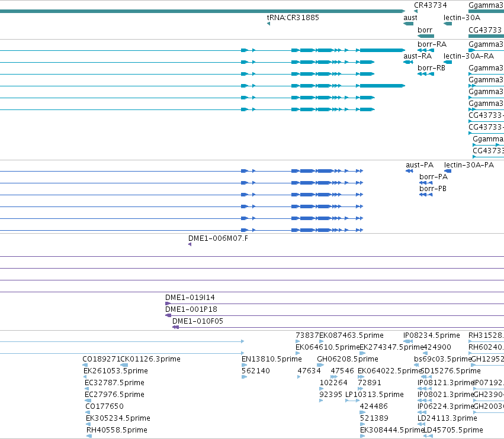Screen dimensions: 504x439
Task: Click the 47546 EST label
Action: click(342, 371)
